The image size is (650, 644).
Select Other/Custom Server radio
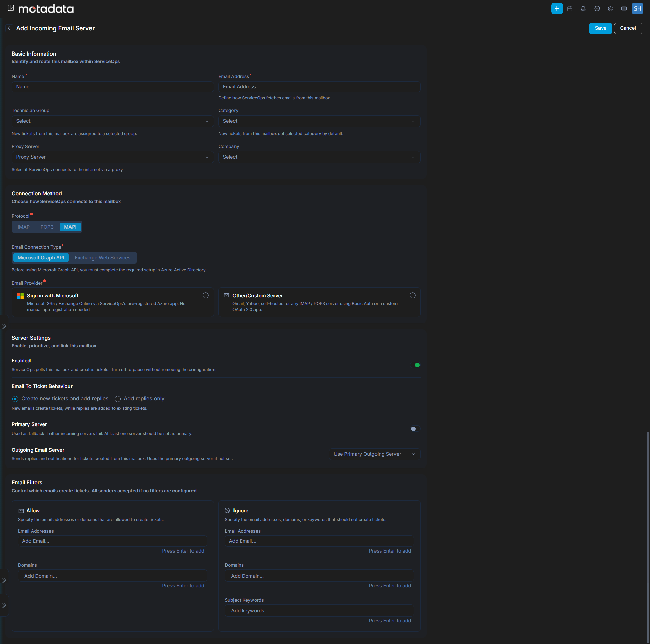413,295
